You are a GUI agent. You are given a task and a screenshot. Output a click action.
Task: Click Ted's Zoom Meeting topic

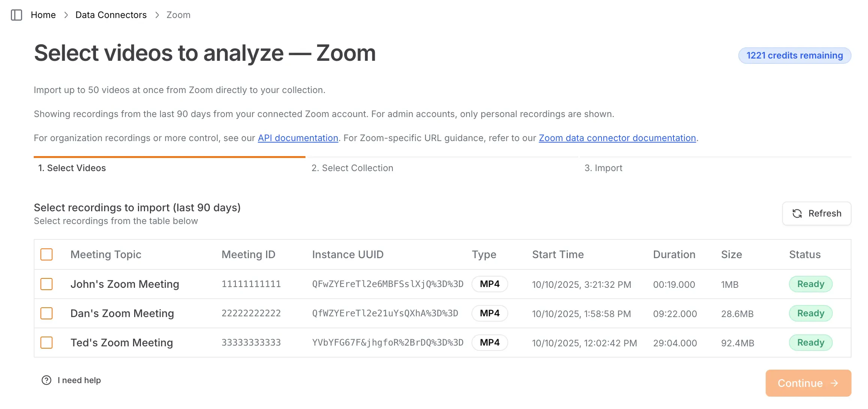pos(122,343)
